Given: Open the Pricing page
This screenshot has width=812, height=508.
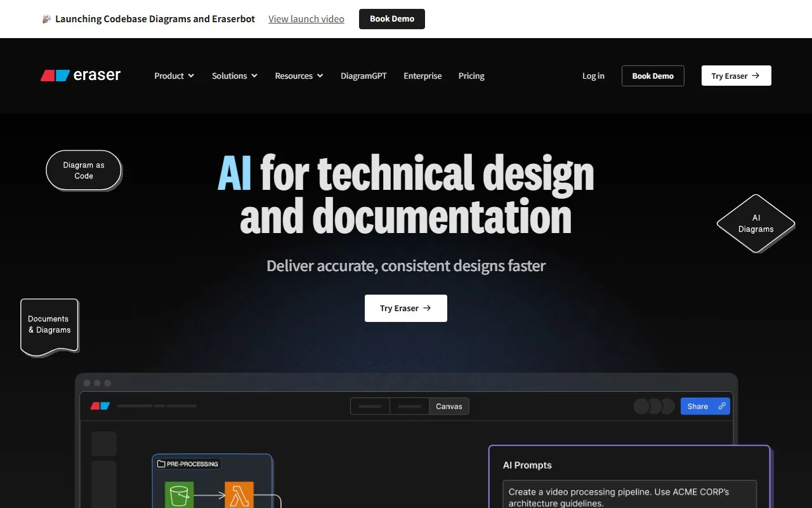Looking at the screenshot, I should 471,76.
